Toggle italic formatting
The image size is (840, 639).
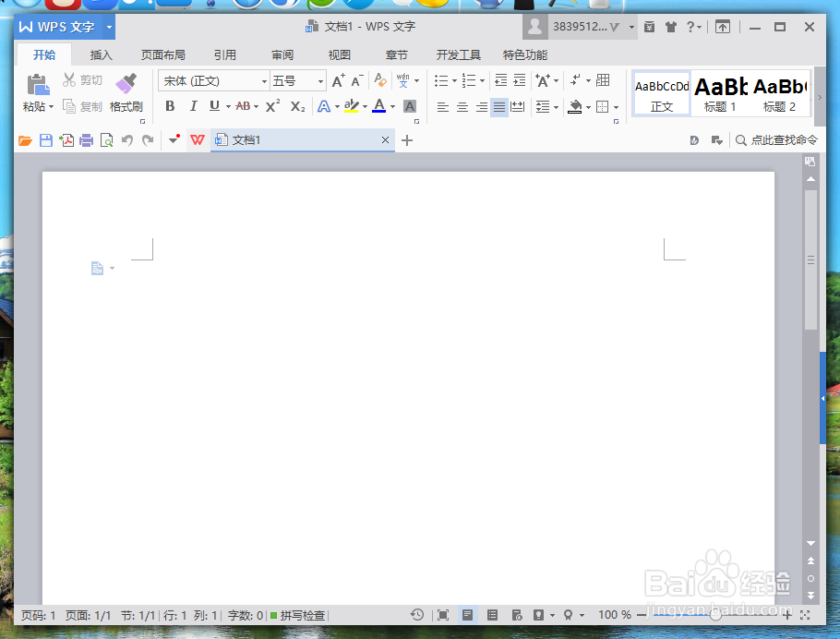[194, 106]
